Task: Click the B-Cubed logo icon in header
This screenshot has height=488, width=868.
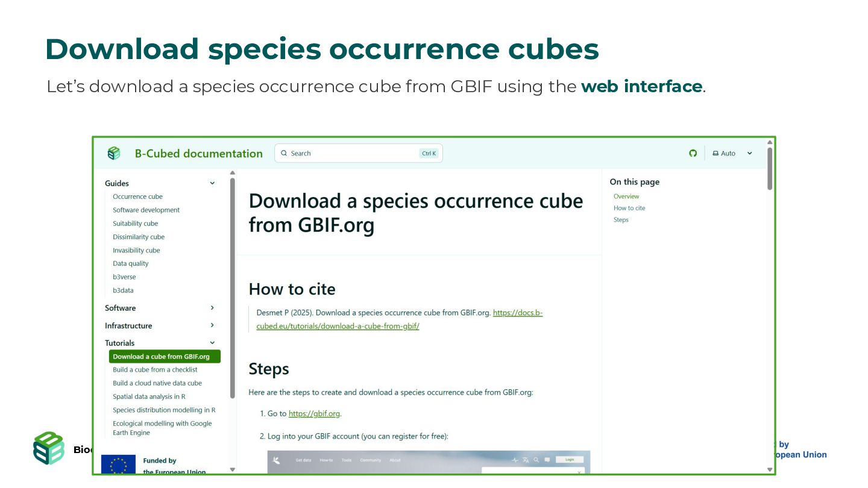Action: [x=114, y=153]
